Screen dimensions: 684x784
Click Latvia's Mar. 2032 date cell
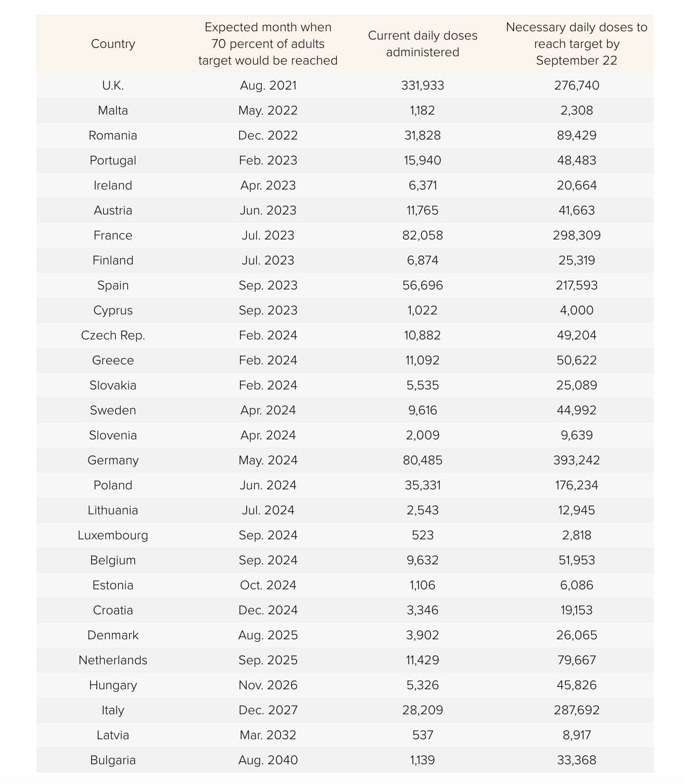pyautogui.click(x=268, y=735)
